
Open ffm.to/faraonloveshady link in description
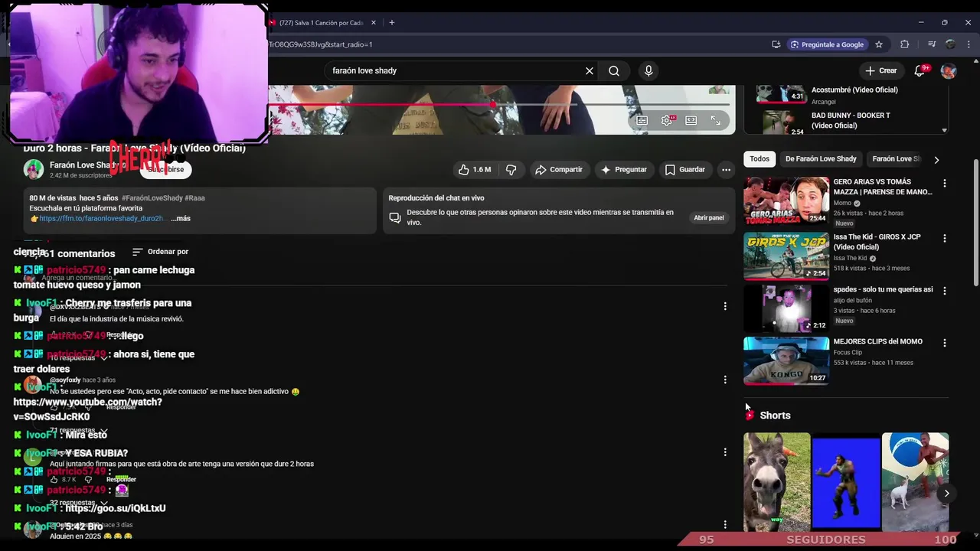(x=101, y=218)
